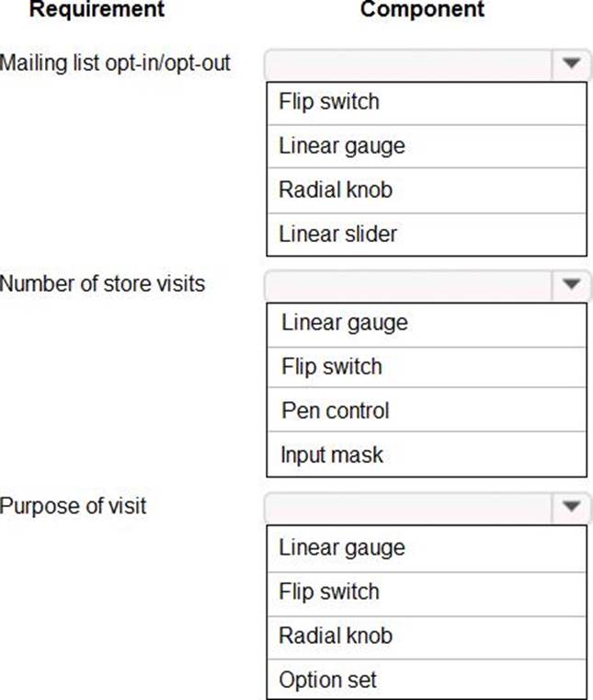Select the Input mask option
Image resolution: width=593 pixels, height=700 pixels.
point(426,454)
